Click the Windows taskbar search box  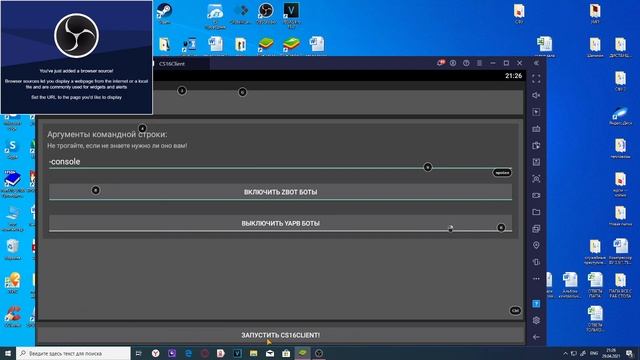pyautogui.click(x=73, y=353)
